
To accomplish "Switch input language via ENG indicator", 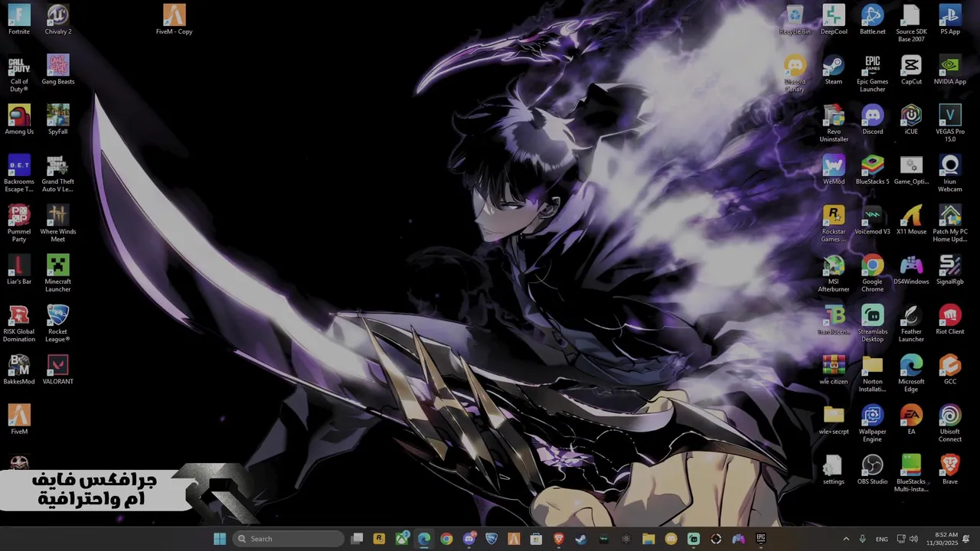I will pos(882,539).
